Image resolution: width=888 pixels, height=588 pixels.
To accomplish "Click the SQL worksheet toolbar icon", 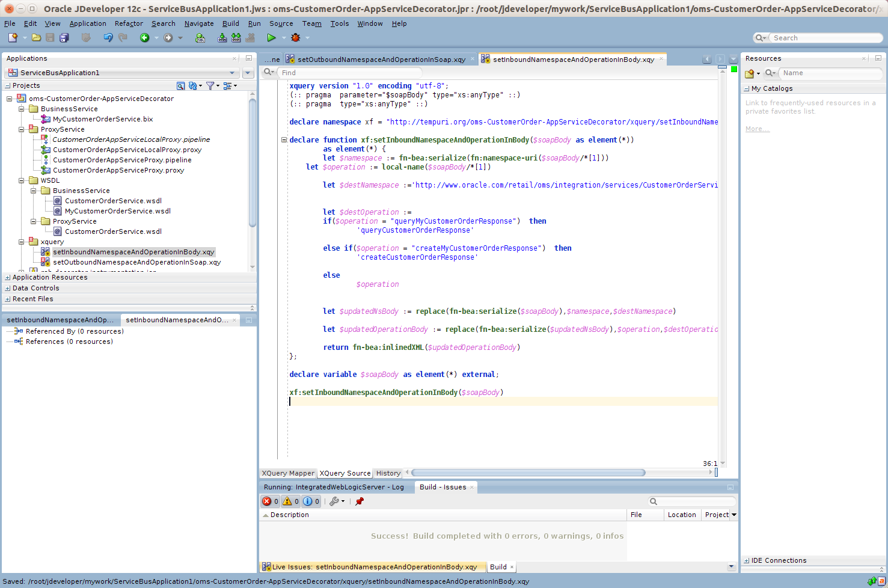I will 200,38.
